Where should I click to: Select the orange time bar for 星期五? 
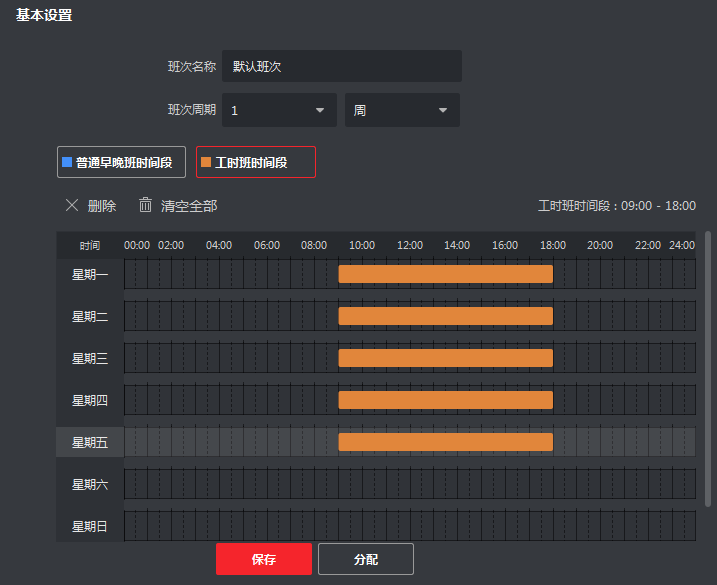[x=445, y=442]
